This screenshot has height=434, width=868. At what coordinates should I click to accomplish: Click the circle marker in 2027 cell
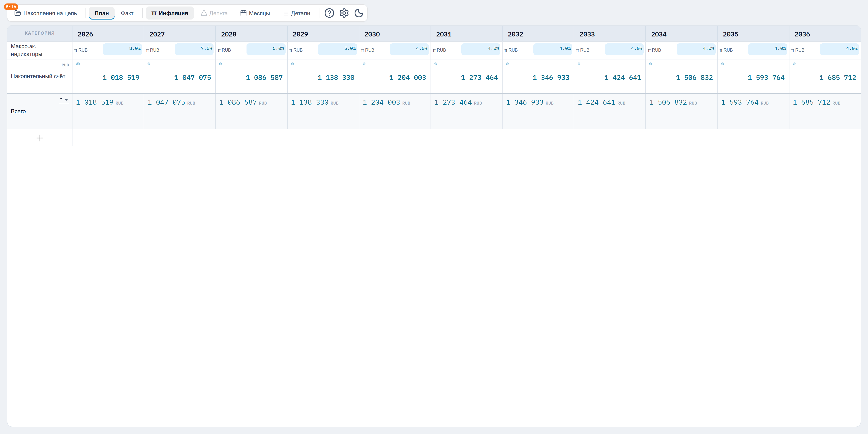[149, 64]
